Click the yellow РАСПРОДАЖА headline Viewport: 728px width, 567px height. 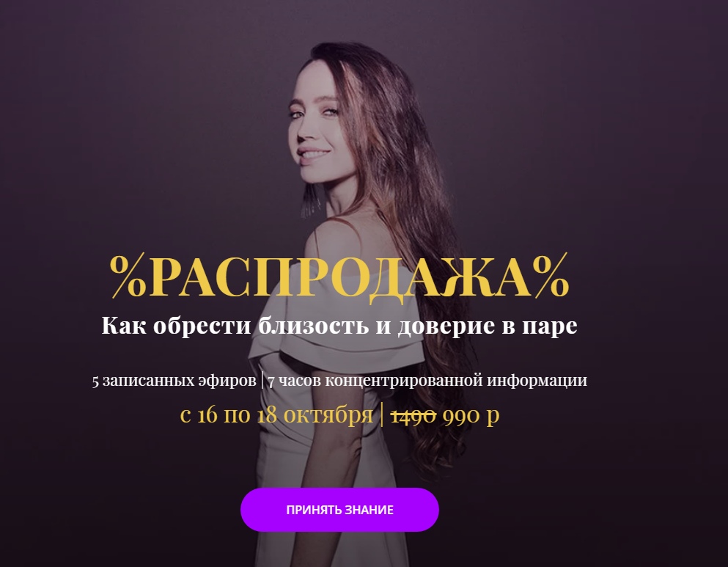339,278
